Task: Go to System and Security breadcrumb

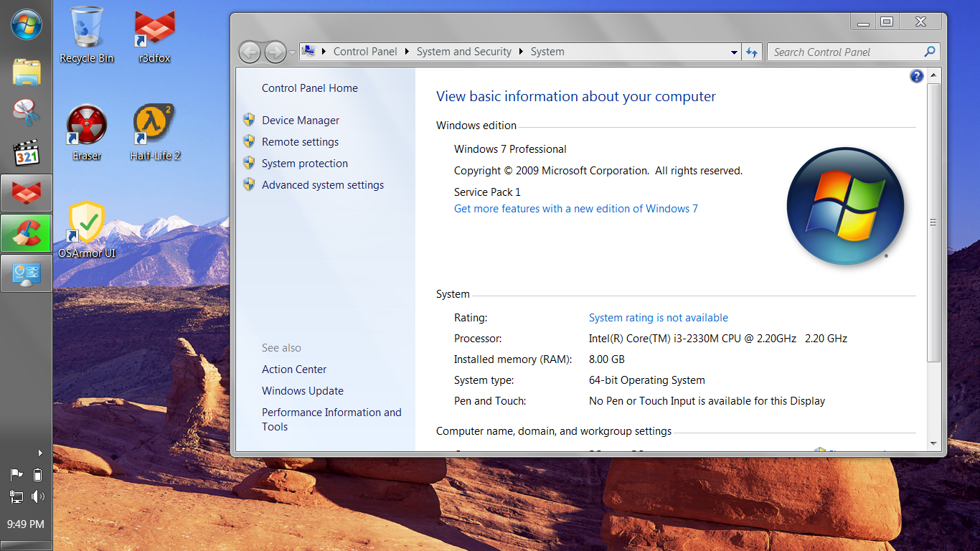Action: point(464,52)
